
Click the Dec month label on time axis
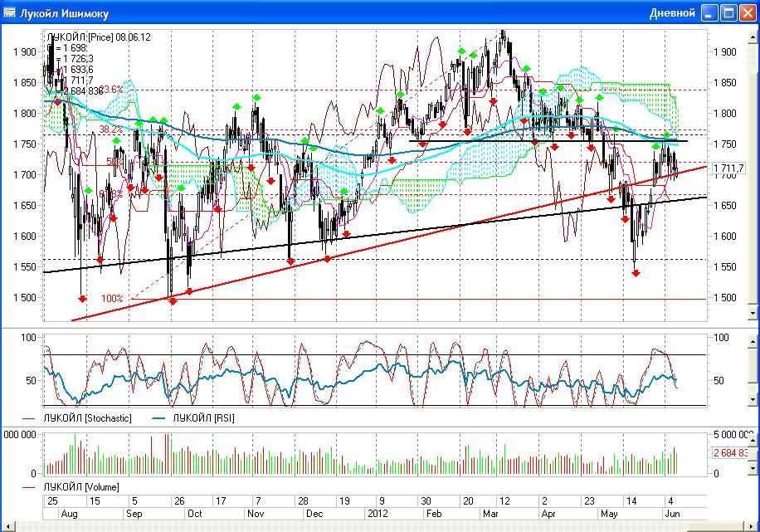click(314, 514)
